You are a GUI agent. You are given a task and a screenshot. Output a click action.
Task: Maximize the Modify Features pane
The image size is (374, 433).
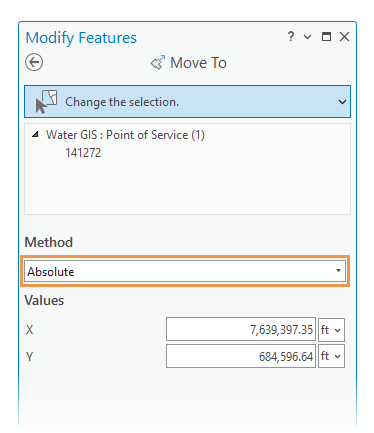326,36
